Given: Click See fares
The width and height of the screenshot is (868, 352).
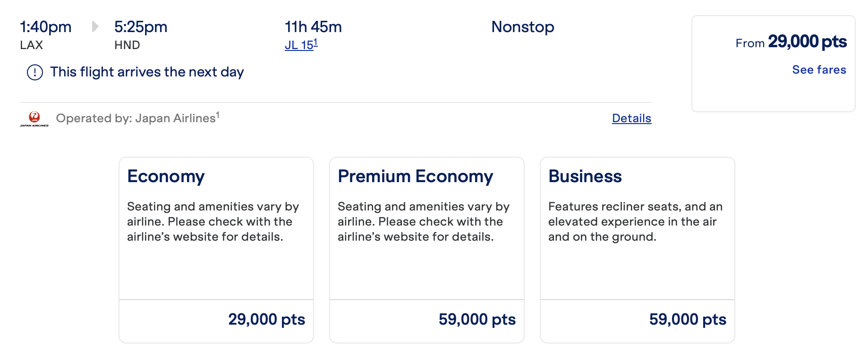Looking at the screenshot, I should point(819,70).
